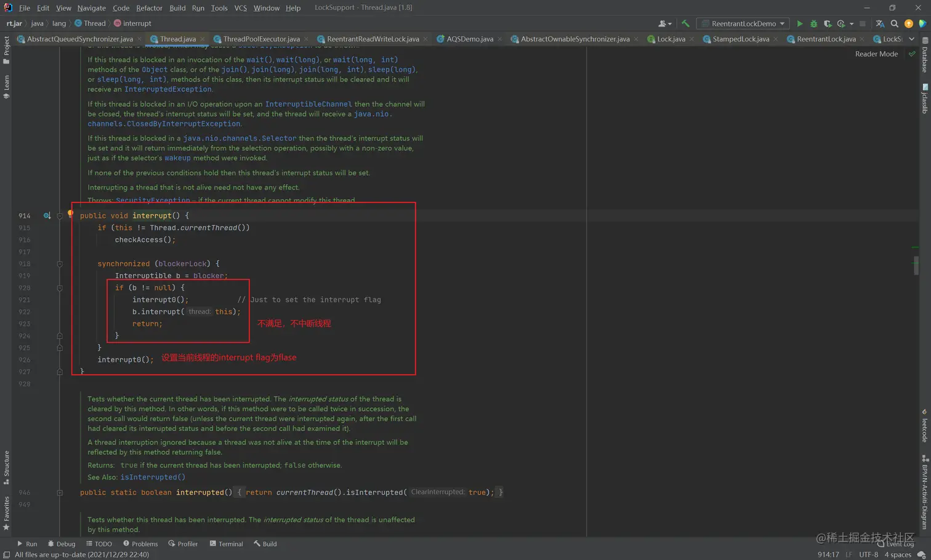
Task: Click the green inspection checkmark icon
Action: (912, 54)
